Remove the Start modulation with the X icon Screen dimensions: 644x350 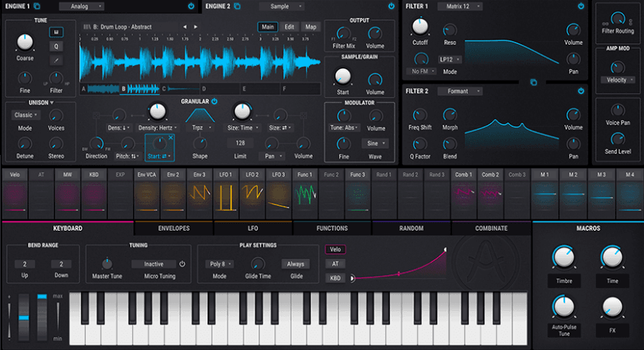(x=171, y=138)
